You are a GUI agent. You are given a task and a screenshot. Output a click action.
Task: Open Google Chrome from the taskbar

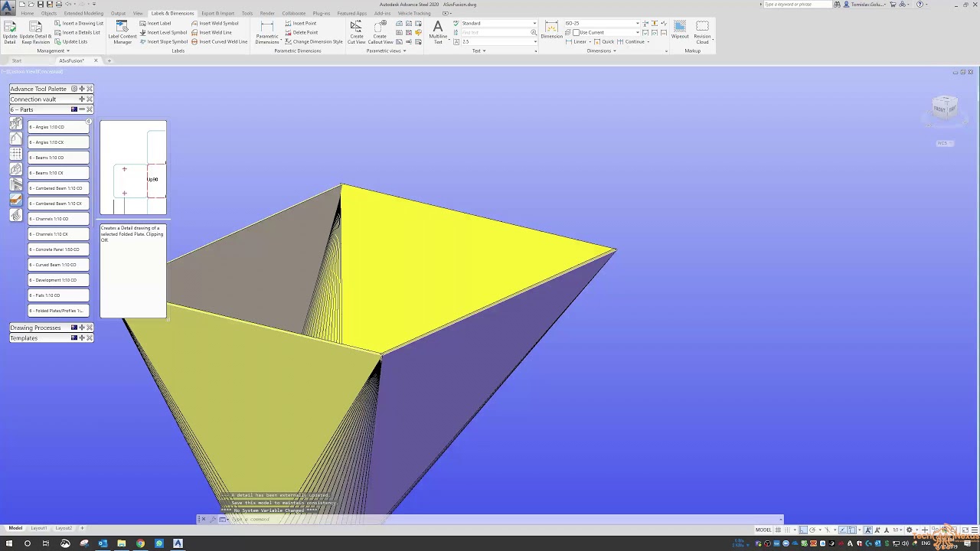140,543
